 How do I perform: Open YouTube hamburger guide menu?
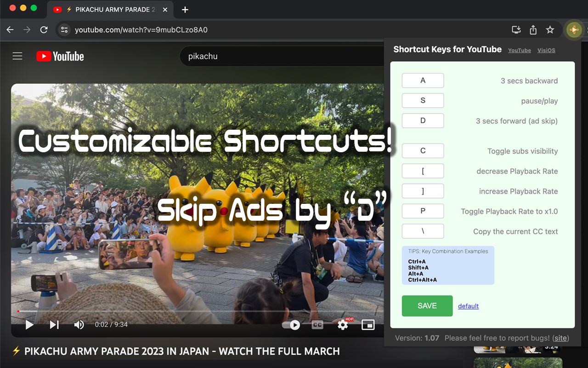[x=17, y=56]
